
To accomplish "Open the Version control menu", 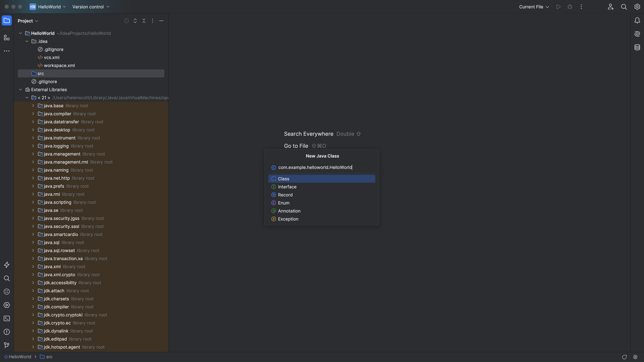I will [91, 7].
